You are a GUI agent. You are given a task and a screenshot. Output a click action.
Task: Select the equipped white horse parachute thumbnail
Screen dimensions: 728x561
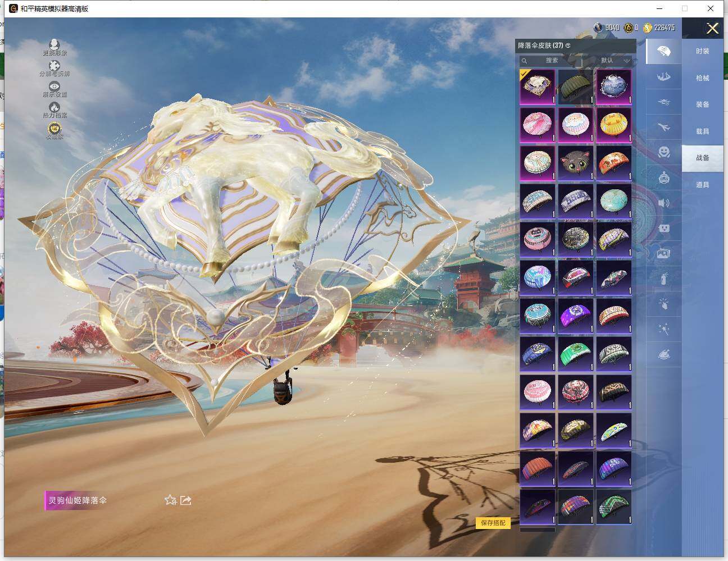coord(538,86)
